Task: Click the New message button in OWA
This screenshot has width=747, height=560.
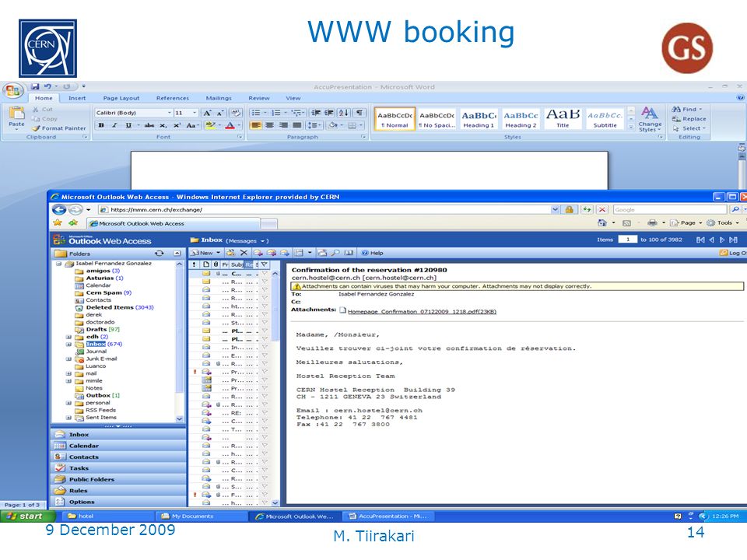Action: [x=202, y=253]
